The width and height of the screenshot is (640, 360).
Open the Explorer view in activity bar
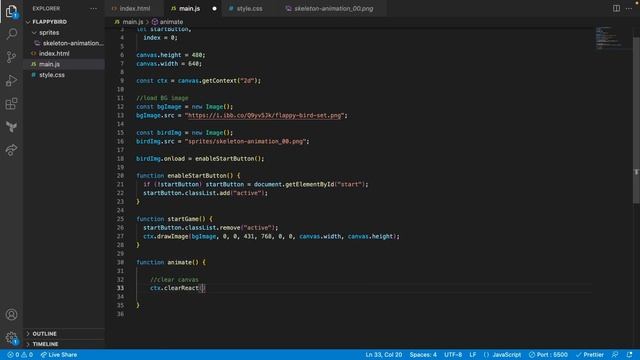11,11
